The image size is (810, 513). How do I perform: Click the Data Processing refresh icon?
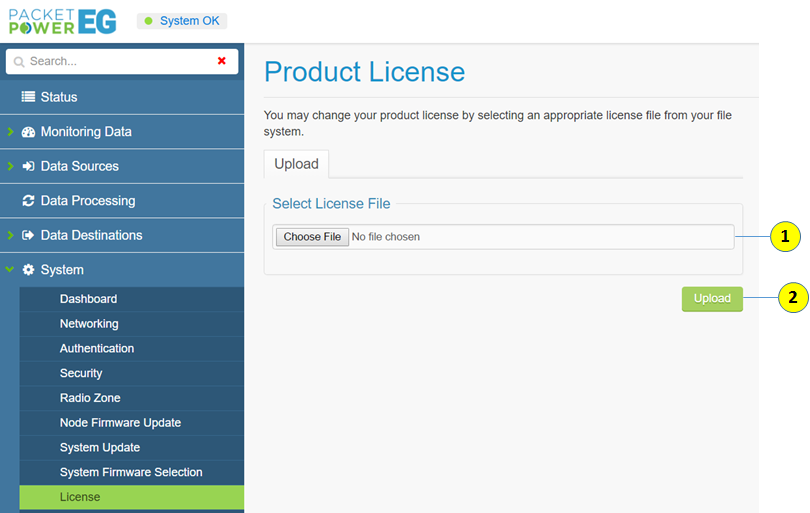click(28, 201)
